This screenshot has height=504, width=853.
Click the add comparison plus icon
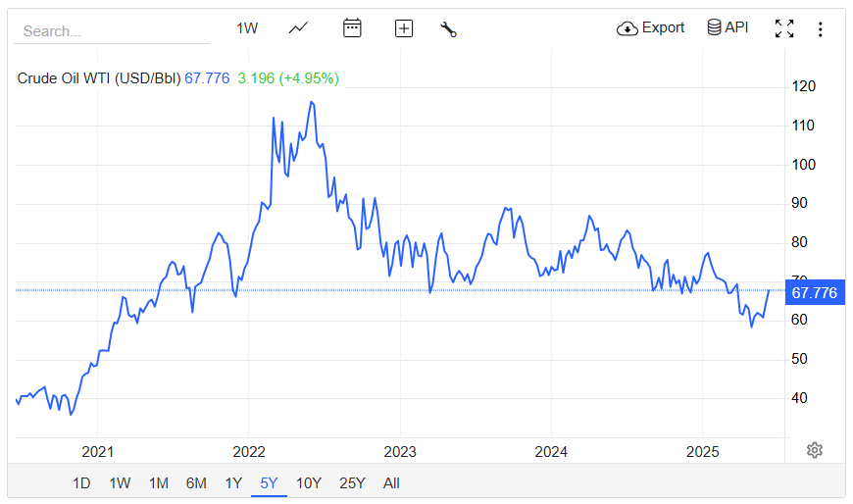click(404, 28)
